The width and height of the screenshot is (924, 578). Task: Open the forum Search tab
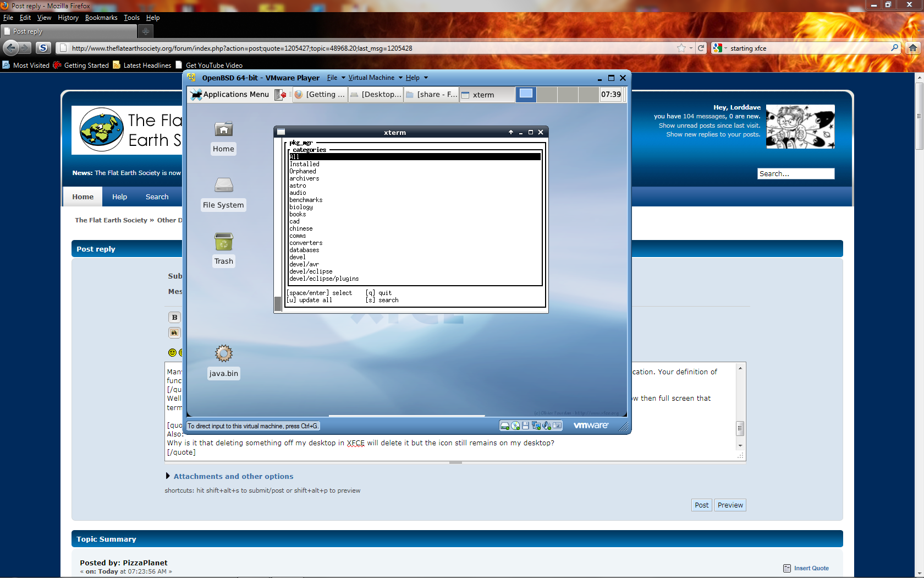pyautogui.click(x=157, y=197)
